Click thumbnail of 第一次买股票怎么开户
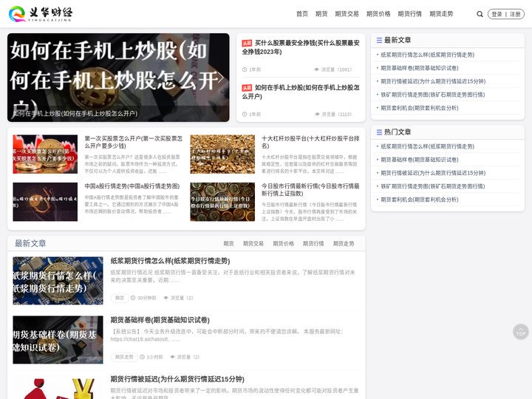This screenshot has height=399, width=532. pos(45,154)
